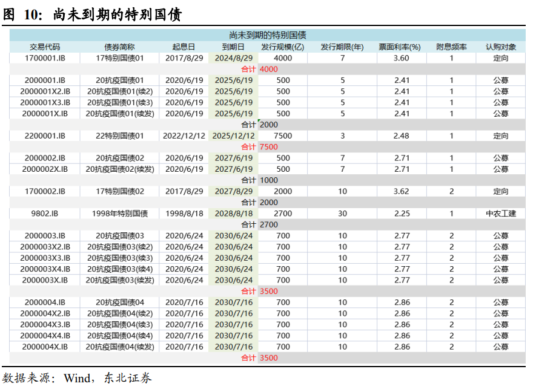Viewport: 536px width, 392px height.
Task: Click code cell 2000004X.IB
Action: tap(45, 347)
